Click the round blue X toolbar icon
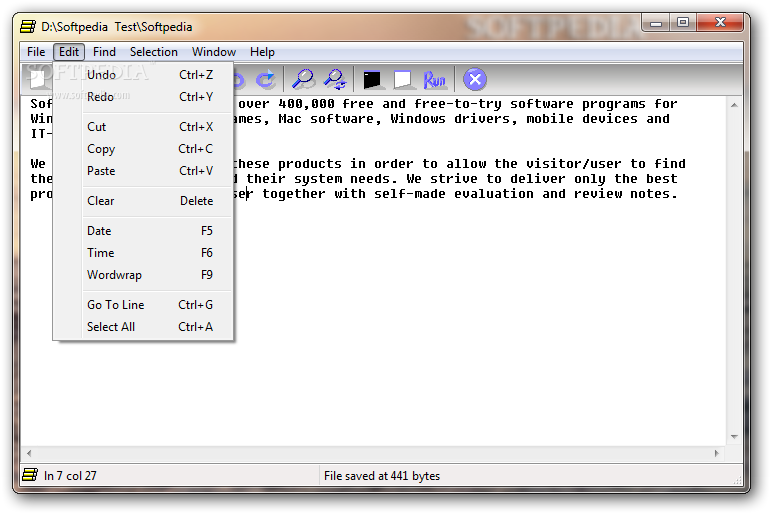 (x=475, y=79)
